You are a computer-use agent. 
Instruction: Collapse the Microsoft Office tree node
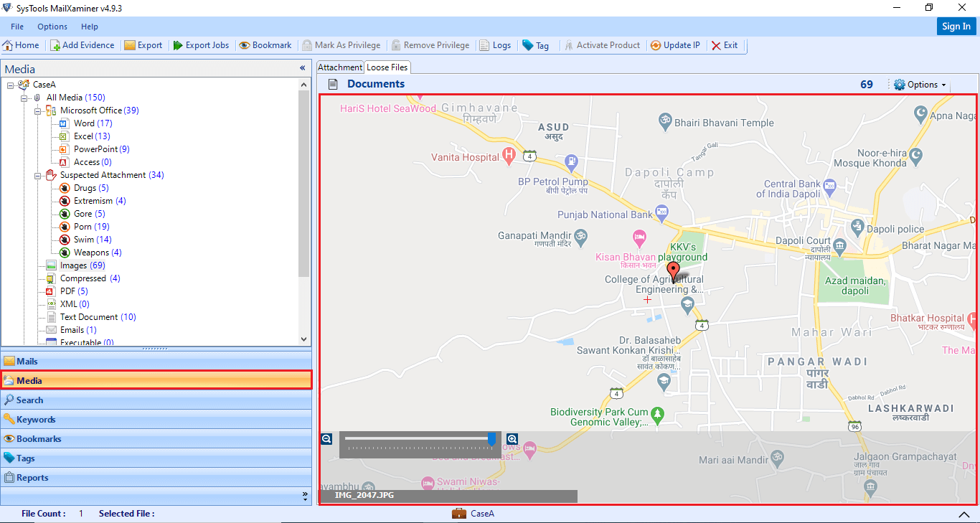click(38, 110)
